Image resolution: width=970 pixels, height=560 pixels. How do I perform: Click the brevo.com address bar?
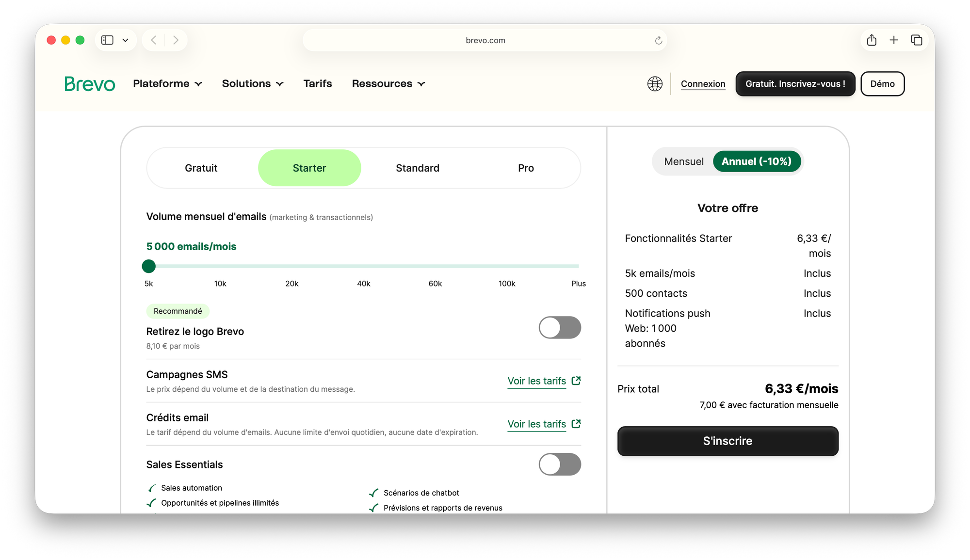pyautogui.click(x=485, y=40)
